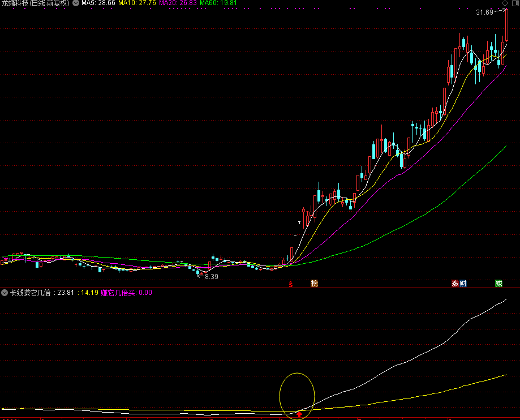Click the red buy-signal arrow in indicator panel
The height and width of the screenshot is (420, 520).
[x=299, y=414]
